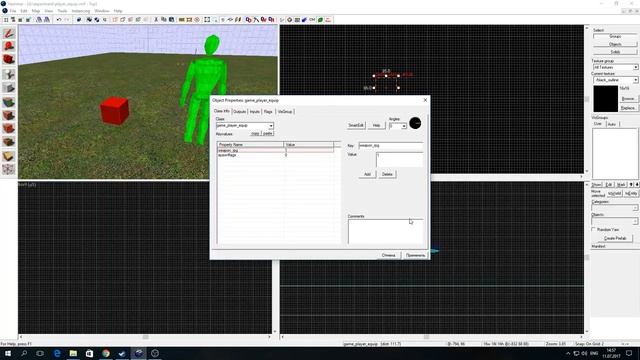This screenshot has height=360, width=640.
Task: Switch to the VisGroup tab
Action: click(285, 111)
